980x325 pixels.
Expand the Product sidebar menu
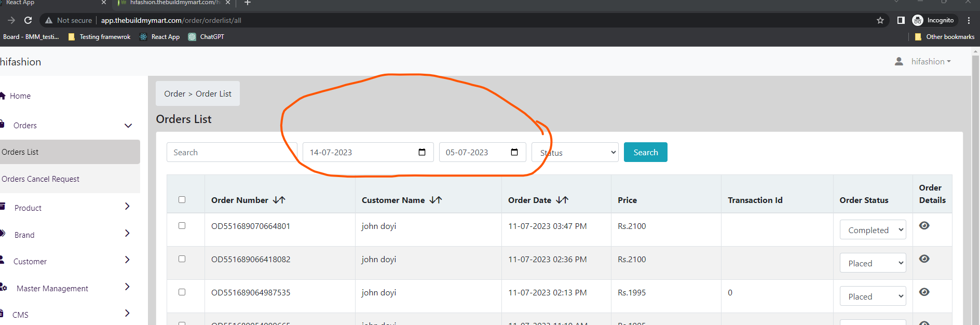pos(127,206)
